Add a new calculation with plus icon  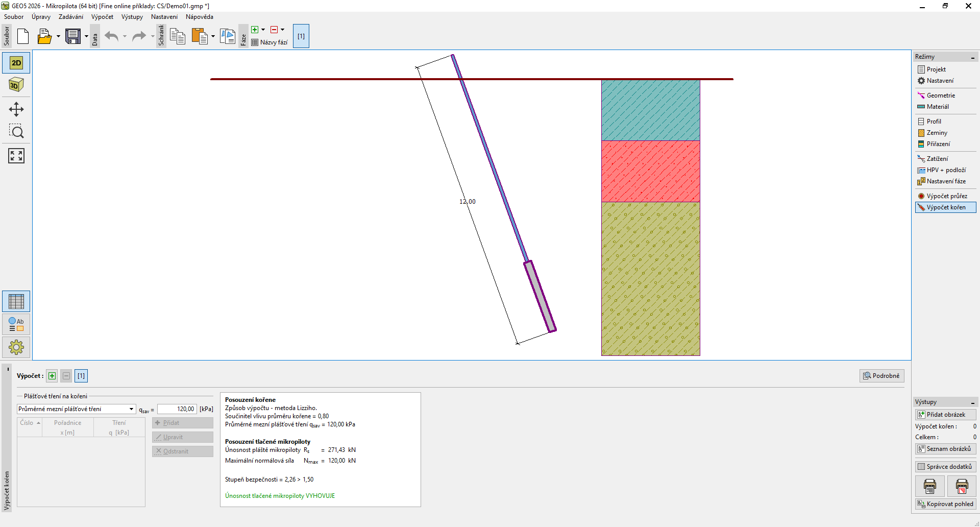tap(52, 376)
